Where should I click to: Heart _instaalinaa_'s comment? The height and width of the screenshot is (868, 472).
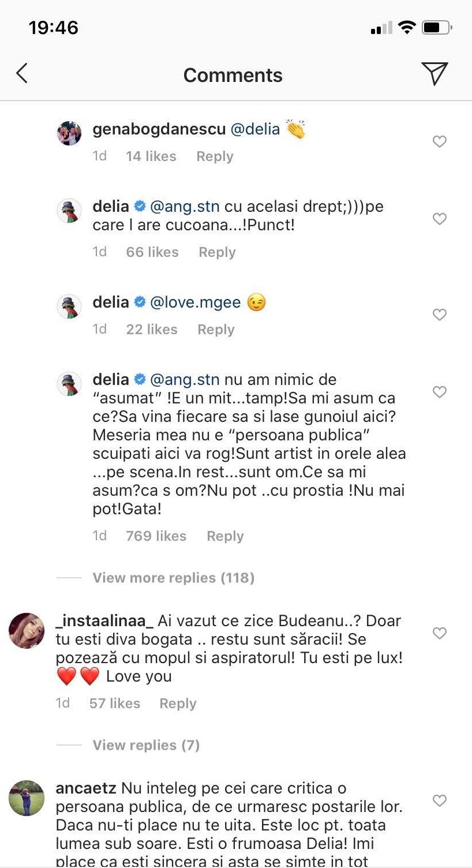click(x=440, y=633)
